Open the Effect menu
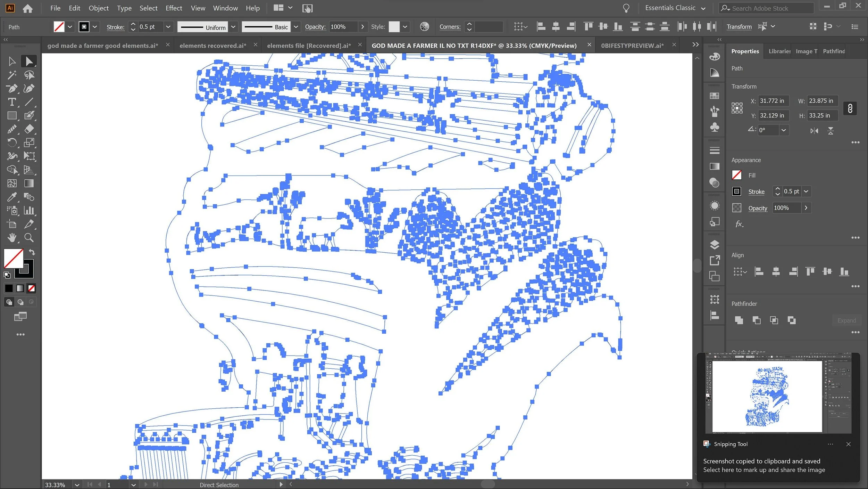The image size is (868, 489). pos(174,8)
